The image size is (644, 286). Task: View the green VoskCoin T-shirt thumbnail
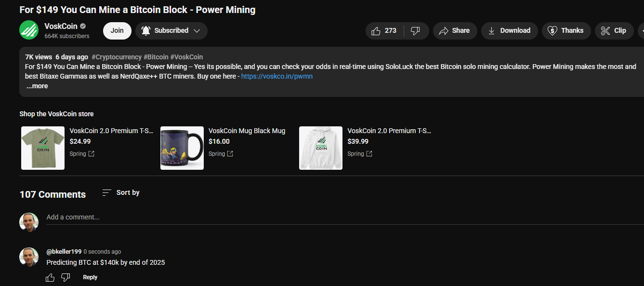coord(43,148)
